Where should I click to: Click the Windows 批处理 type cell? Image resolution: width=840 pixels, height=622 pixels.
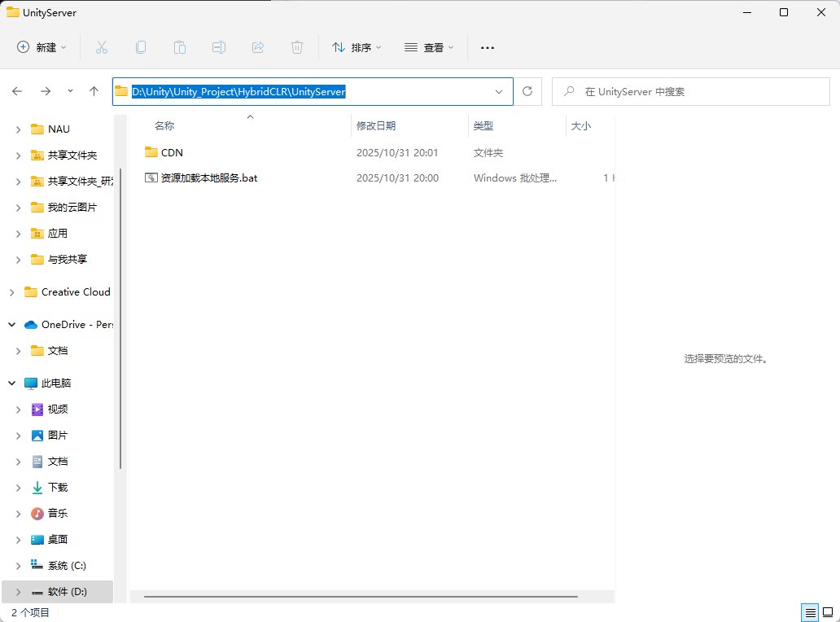coord(514,177)
